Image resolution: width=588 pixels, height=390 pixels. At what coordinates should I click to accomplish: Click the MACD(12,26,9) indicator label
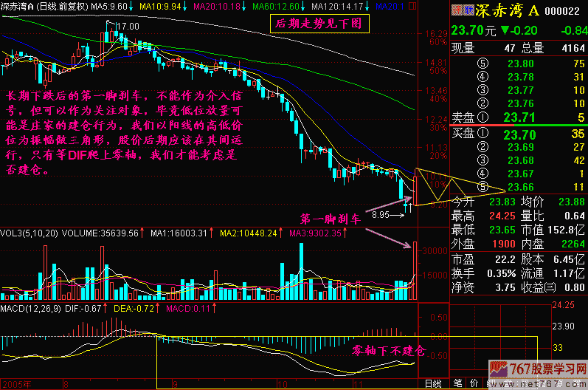pyautogui.click(x=32, y=307)
